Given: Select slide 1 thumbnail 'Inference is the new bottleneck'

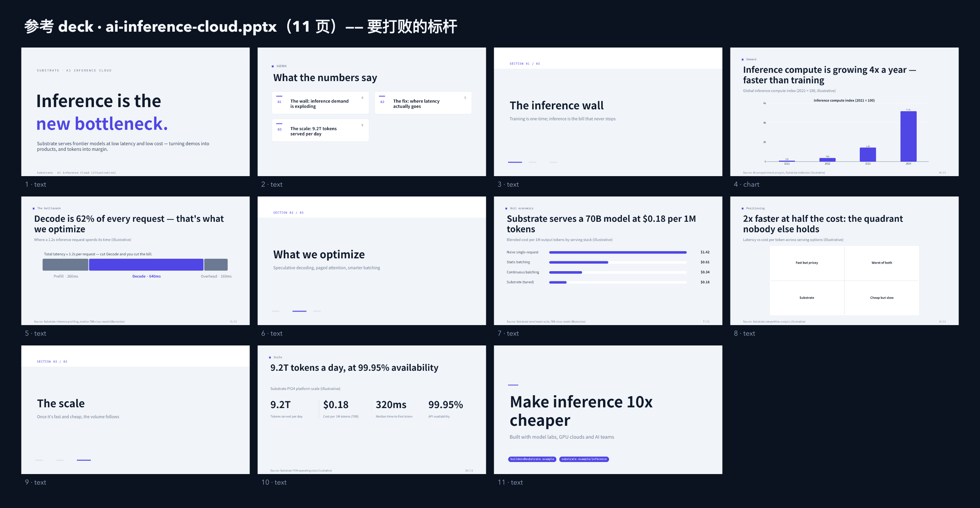Looking at the screenshot, I should [x=135, y=112].
